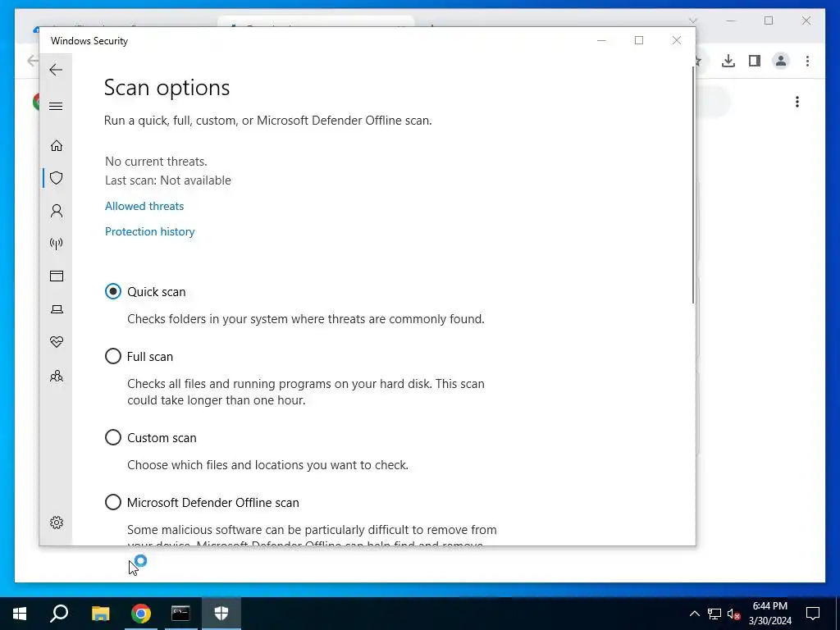Maximize the Windows Security window

[x=638, y=41]
